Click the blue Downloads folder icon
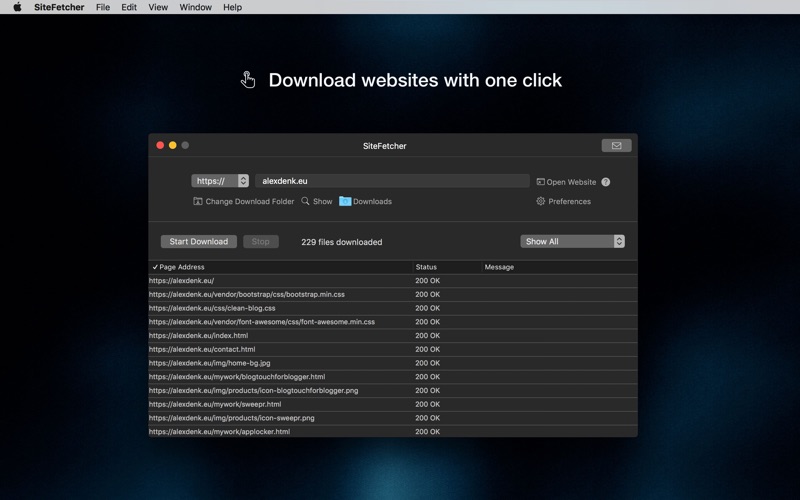Image resolution: width=800 pixels, height=500 pixels. click(x=345, y=201)
